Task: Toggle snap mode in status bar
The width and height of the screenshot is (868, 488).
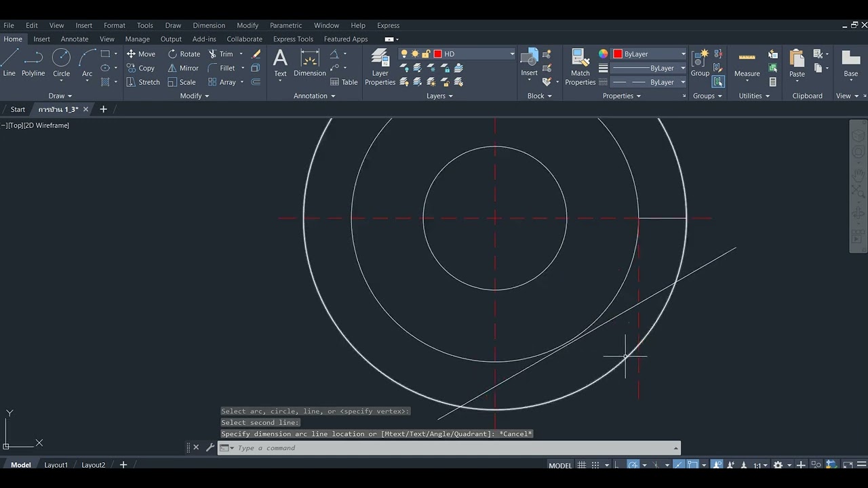Action: pyautogui.click(x=595, y=466)
